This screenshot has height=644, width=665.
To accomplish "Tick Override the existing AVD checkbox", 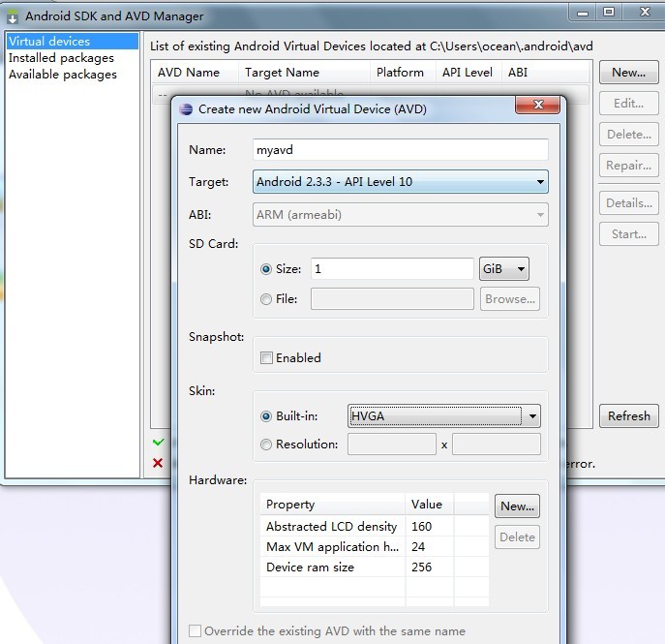I will pos(195,630).
